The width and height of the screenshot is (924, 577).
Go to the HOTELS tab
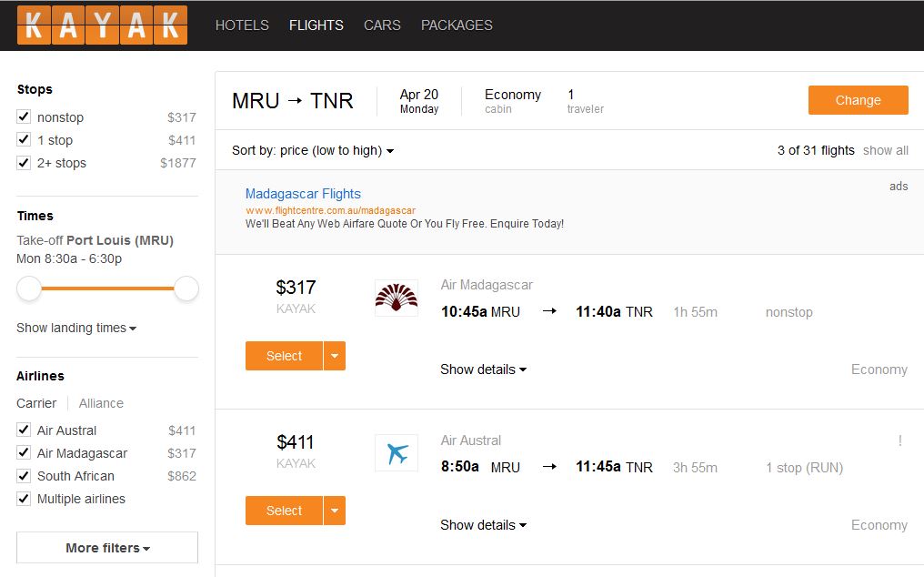(242, 25)
